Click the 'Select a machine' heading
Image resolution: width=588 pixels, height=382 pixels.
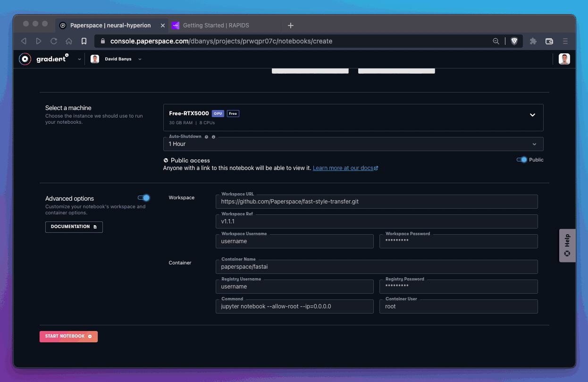68,108
